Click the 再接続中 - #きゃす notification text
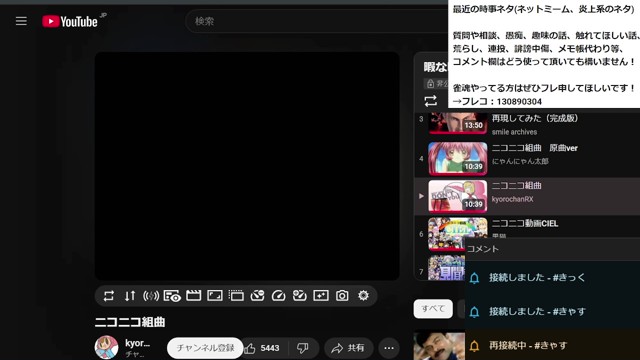 (x=528, y=345)
